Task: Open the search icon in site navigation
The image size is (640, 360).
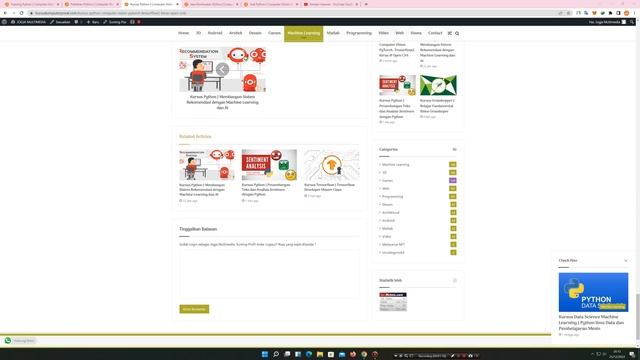Action: tap(457, 33)
